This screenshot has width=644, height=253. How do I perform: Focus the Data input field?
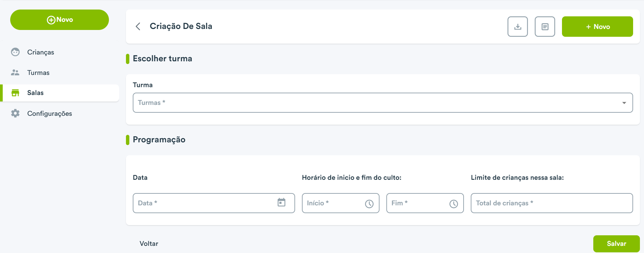click(x=214, y=203)
